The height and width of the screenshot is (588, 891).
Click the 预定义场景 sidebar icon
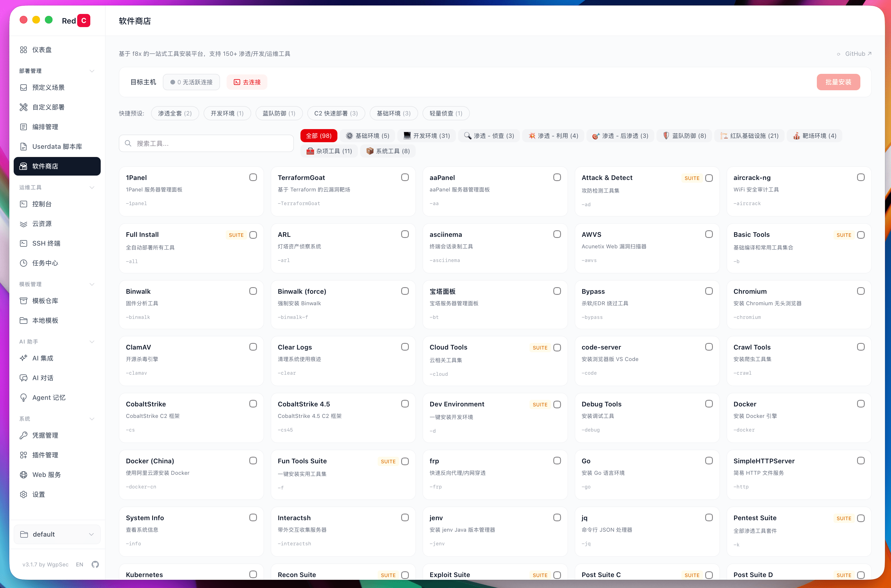tap(23, 87)
